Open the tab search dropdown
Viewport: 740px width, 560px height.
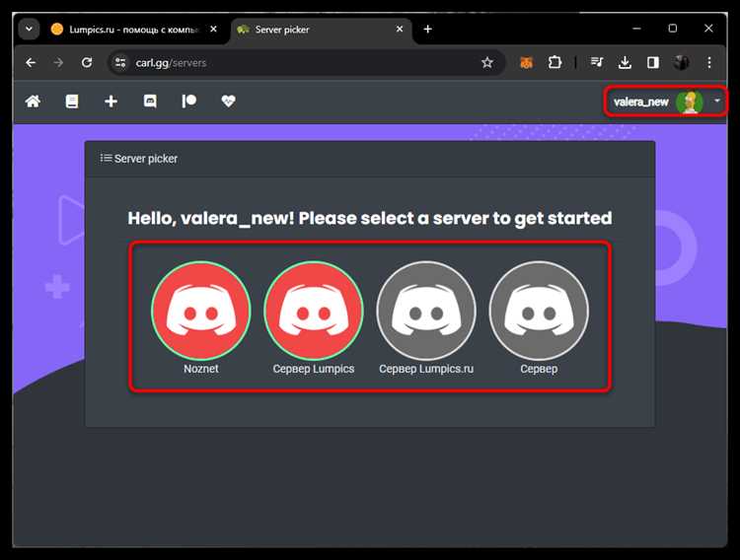pyautogui.click(x=29, y=30)
